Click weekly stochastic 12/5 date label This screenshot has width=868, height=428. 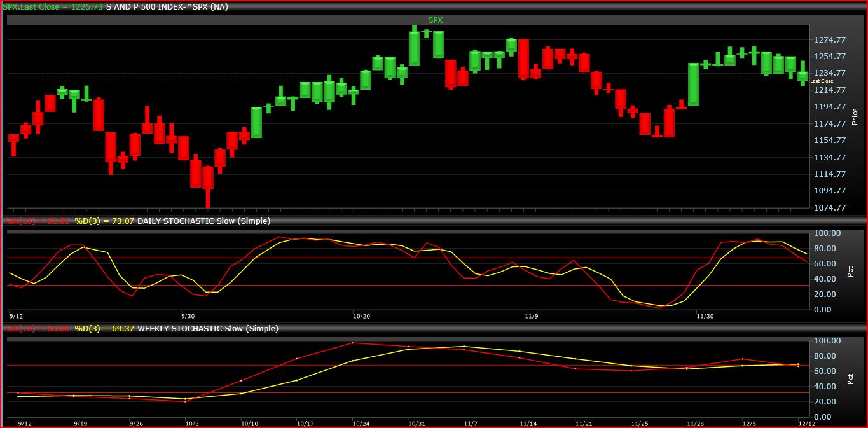point(750,423)
